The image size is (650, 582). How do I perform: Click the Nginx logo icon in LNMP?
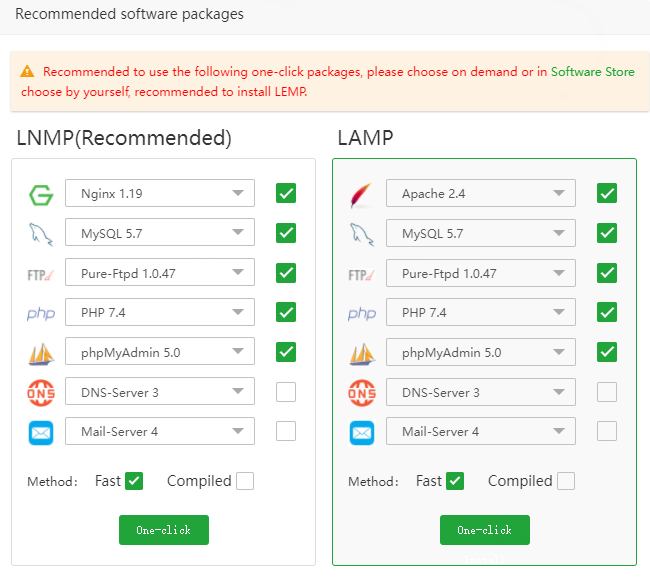[x=40, y=194]
